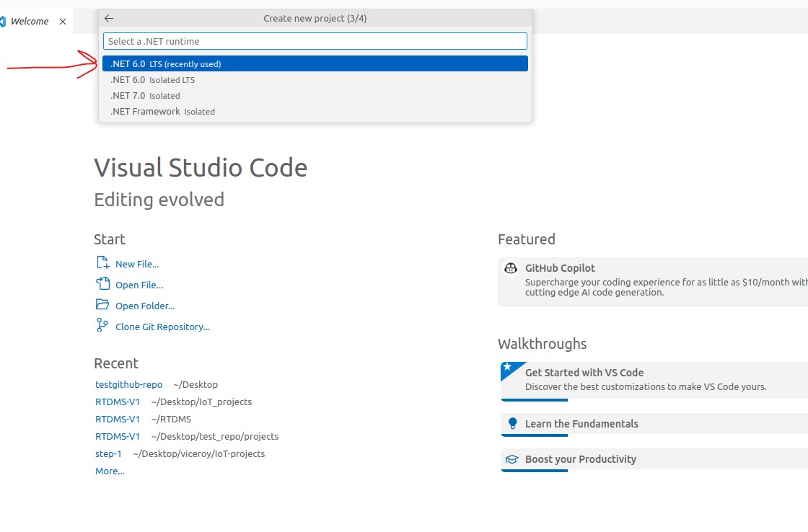Screen dimensions: 808x532
Task: Click the Clone Git Repository icon
Action: pos(102,325)
